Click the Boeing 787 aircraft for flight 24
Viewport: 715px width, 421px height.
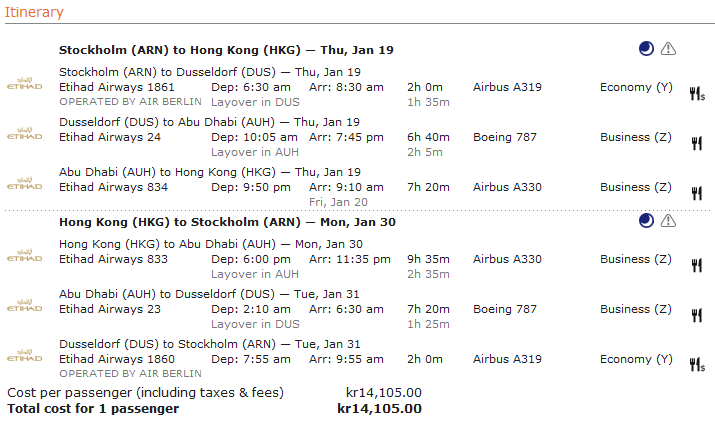pos(507,137)
